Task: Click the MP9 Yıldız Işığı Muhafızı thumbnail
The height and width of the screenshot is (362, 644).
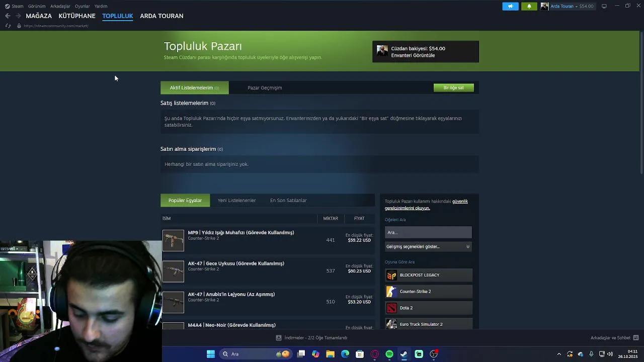Action: pos(173,240)
